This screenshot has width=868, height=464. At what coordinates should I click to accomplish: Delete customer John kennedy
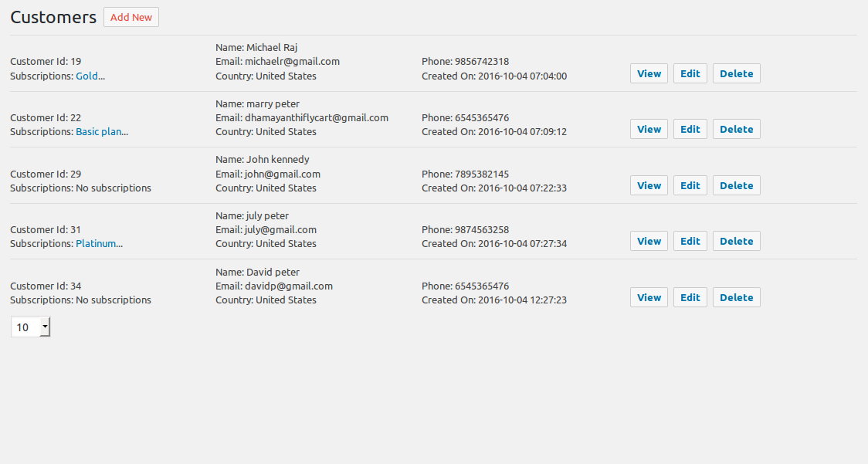pyautogui.click(x=736, y=185)
